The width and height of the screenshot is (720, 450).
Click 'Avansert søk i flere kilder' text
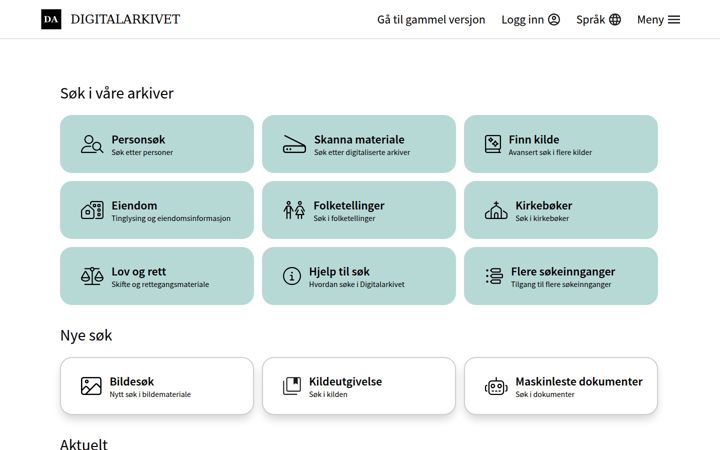(550, 152)
